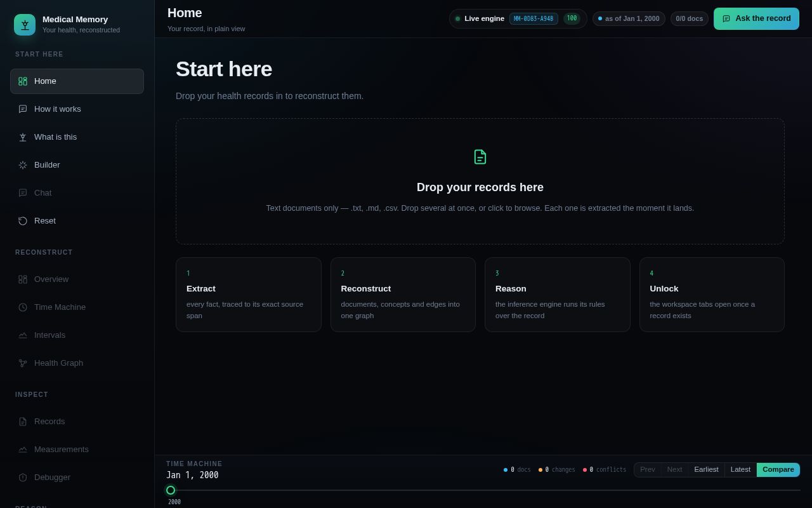The width and height of the screenshot is (812, 508).
Task: Click the Medical Memory logo icon
Action: coord(25,25)
